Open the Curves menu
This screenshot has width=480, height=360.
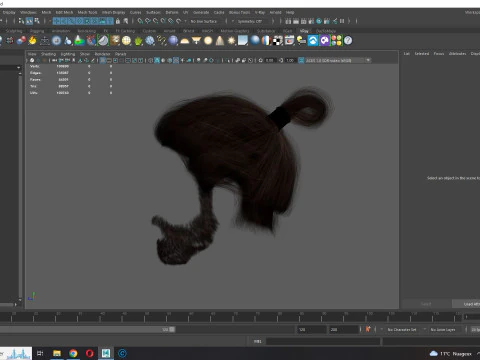click(x=136, y=12)
